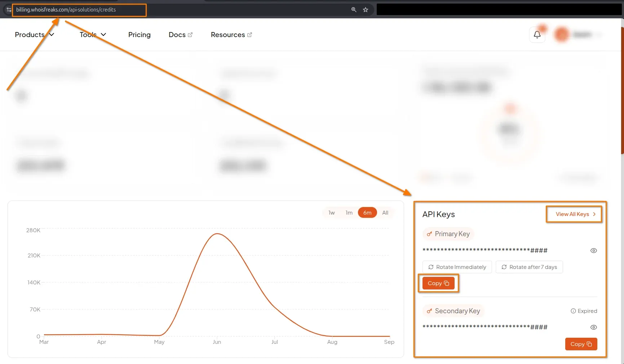
Task: Open the notifications bell
Action: pyautogui.click(x=537, y=35)
